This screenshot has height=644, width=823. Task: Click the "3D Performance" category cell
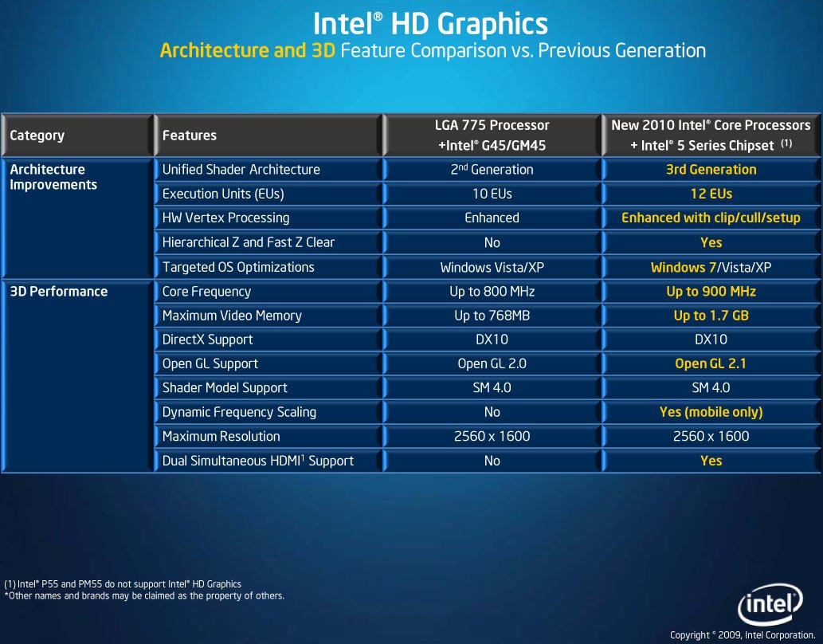pyautogui.click(x=77, y=376)
